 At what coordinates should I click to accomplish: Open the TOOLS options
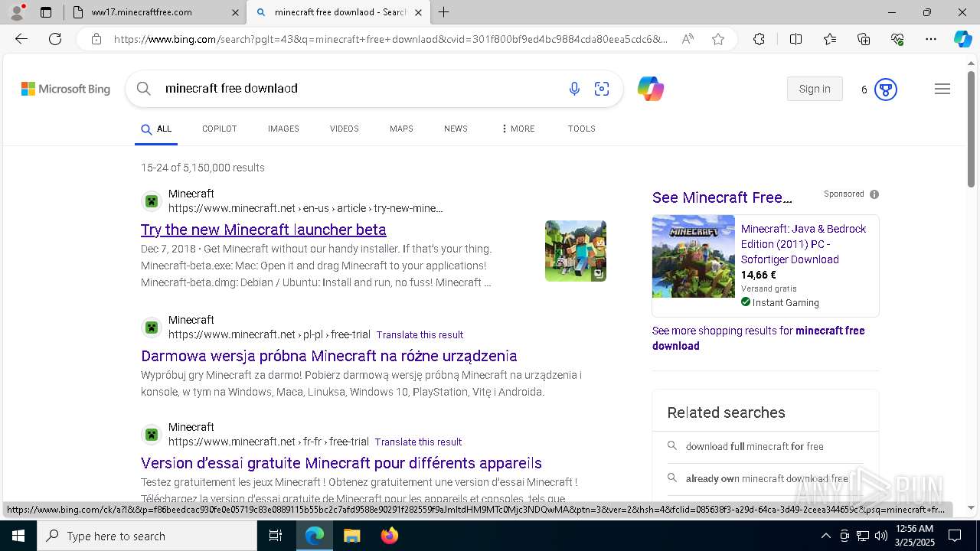[582, 129]
